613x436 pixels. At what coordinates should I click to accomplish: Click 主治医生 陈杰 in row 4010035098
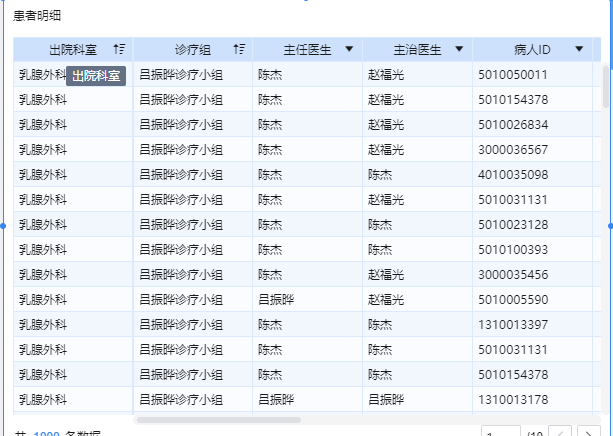pos(380,175)
